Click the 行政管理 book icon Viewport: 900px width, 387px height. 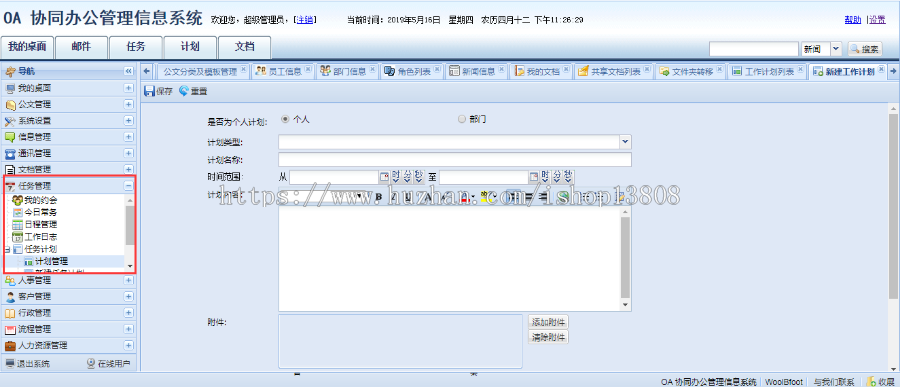[x=10, y=313]
